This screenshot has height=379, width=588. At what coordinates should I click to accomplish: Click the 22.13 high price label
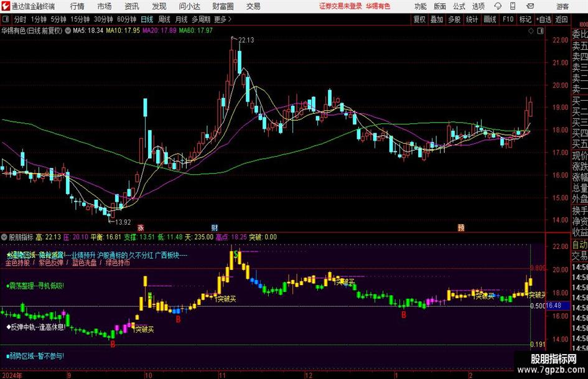246,40
